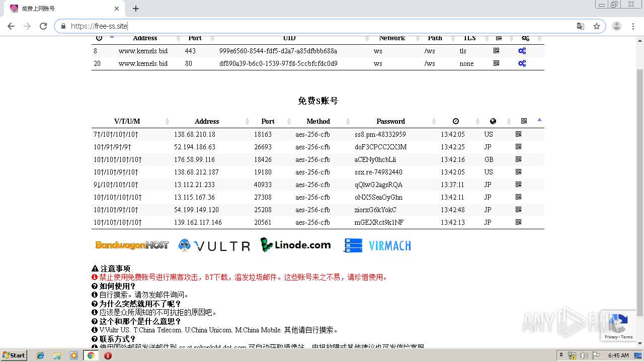644x362 pixels.
Task: Close the 免费上网账号 tab
Action: (x=117, y=9)
